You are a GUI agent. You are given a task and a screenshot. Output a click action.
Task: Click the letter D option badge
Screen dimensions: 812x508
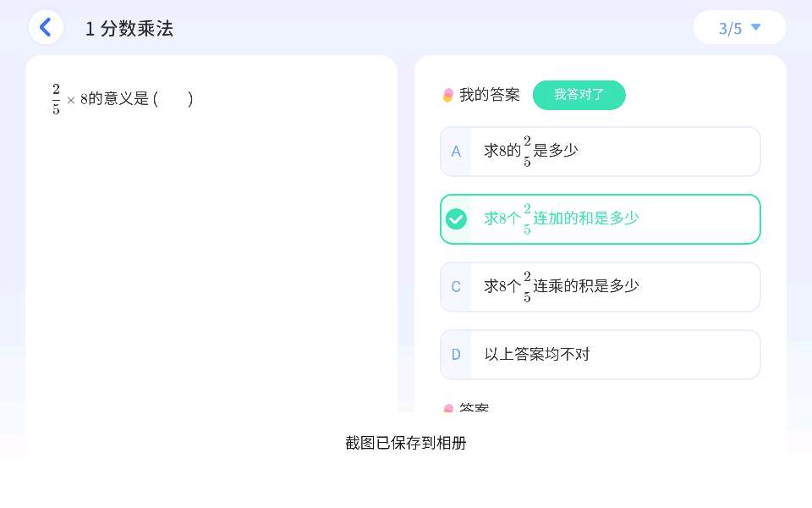[456, 355]
